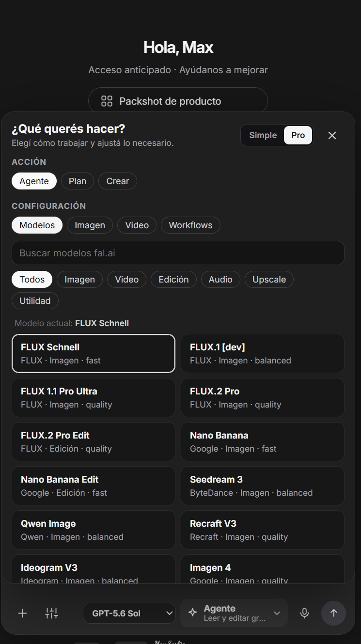Click the grid icon in Packshot de producto
Viewport: 361px width, 644px height.
pos(107,101)
